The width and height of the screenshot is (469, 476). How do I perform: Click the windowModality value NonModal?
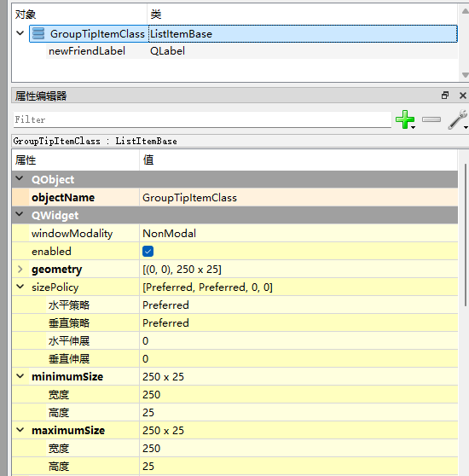(x=170, y=234)
